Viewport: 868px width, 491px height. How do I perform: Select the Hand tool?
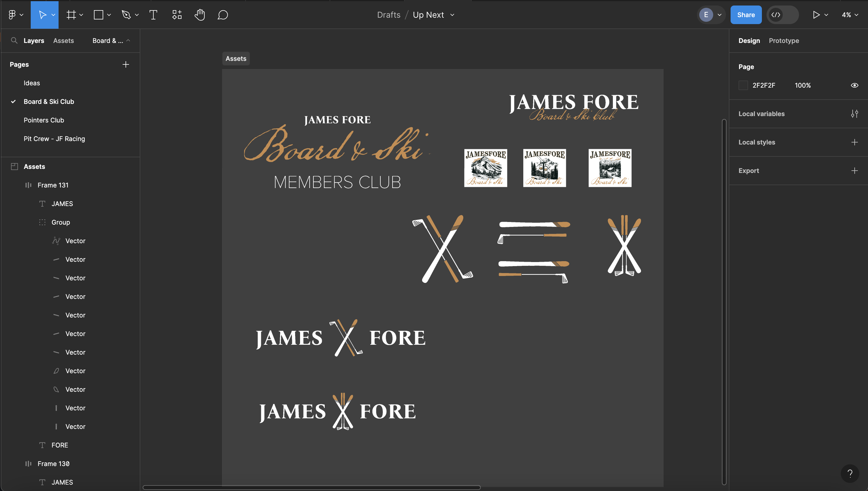[x=199, y=15]
